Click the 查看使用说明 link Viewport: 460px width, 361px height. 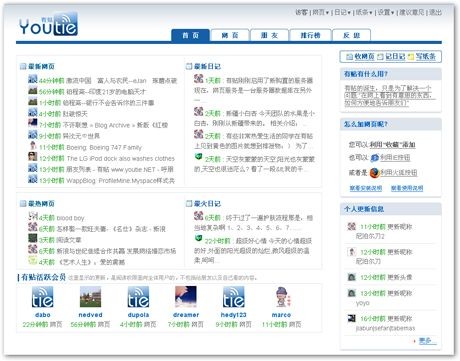[407, 188]
